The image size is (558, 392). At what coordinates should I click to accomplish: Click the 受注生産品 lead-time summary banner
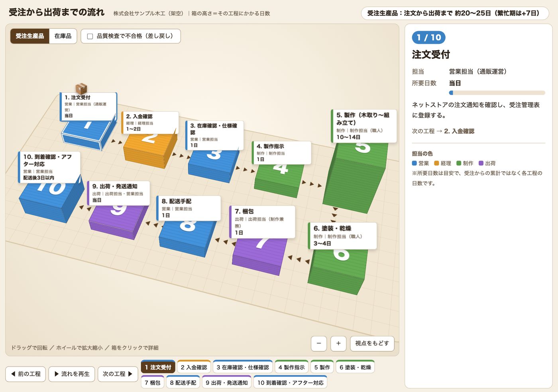[455, 13]
